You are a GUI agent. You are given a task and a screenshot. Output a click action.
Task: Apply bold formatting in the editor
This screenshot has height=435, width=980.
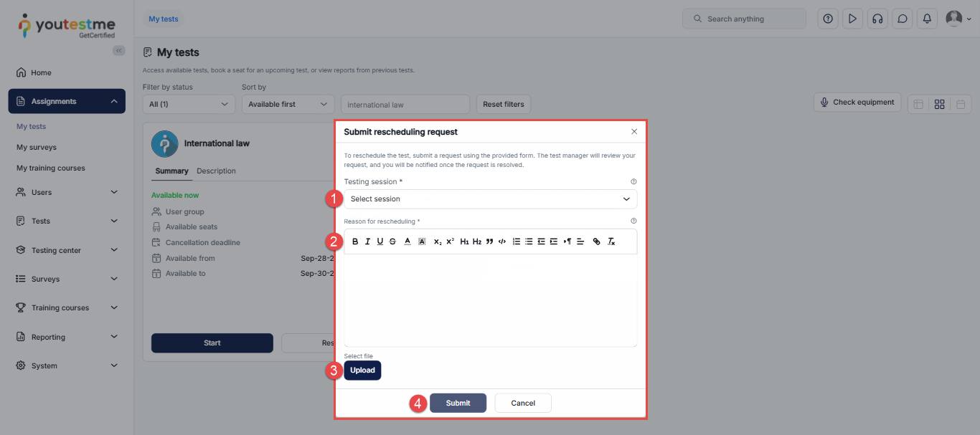pos(355,242)
